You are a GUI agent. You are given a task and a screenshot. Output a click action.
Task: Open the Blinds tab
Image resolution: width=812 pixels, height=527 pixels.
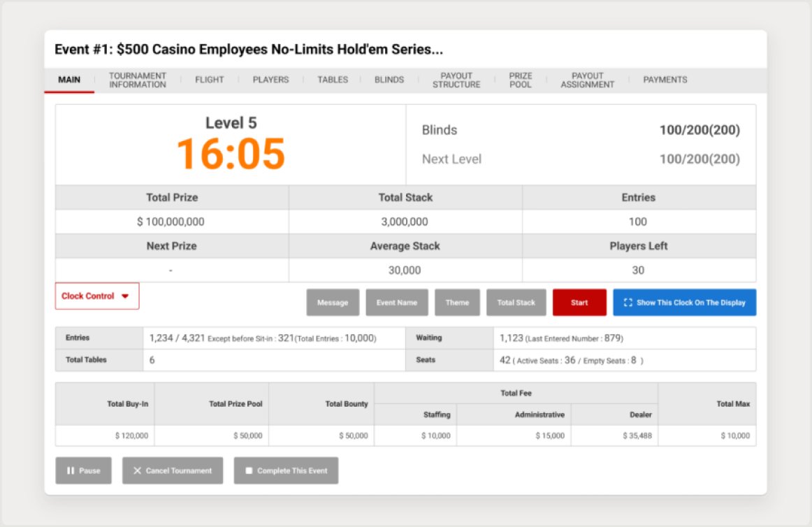389,80
